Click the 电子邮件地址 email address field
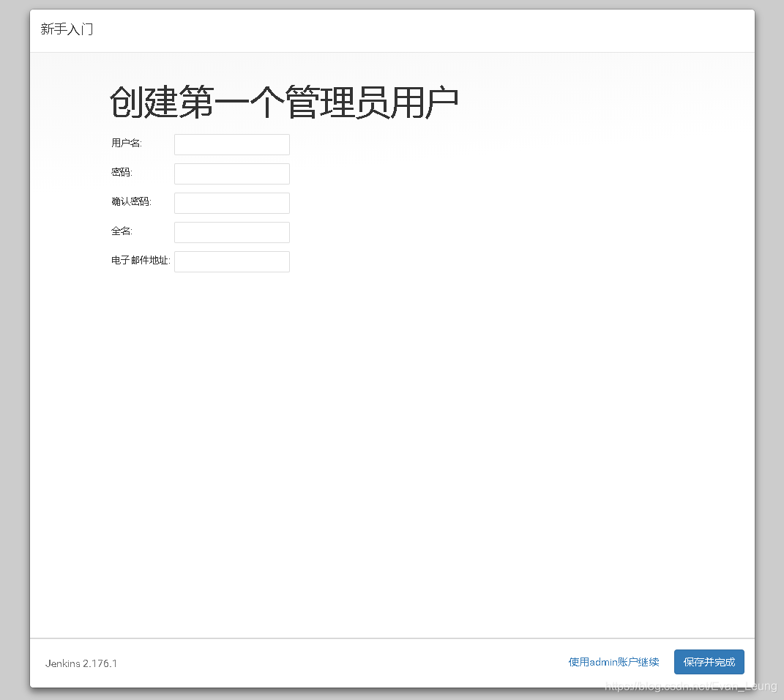 pyautogui.click(x=231, y=261)
